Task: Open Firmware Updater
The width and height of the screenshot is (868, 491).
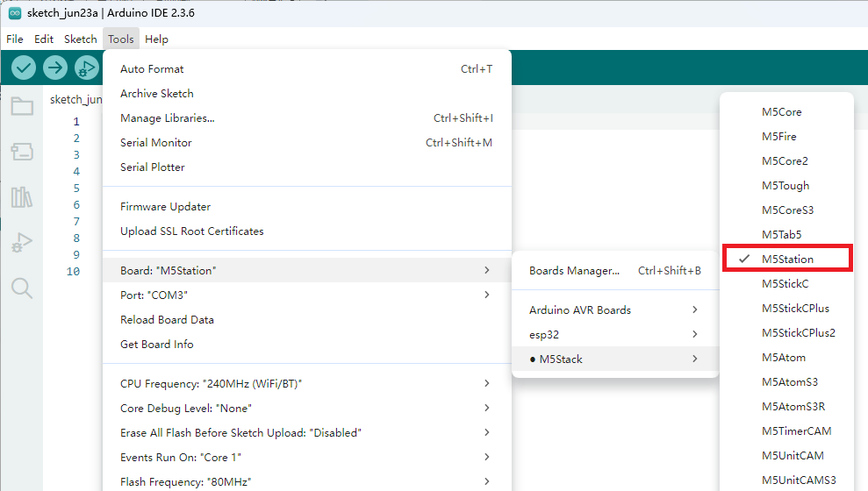Action: [x=306, y=207]
